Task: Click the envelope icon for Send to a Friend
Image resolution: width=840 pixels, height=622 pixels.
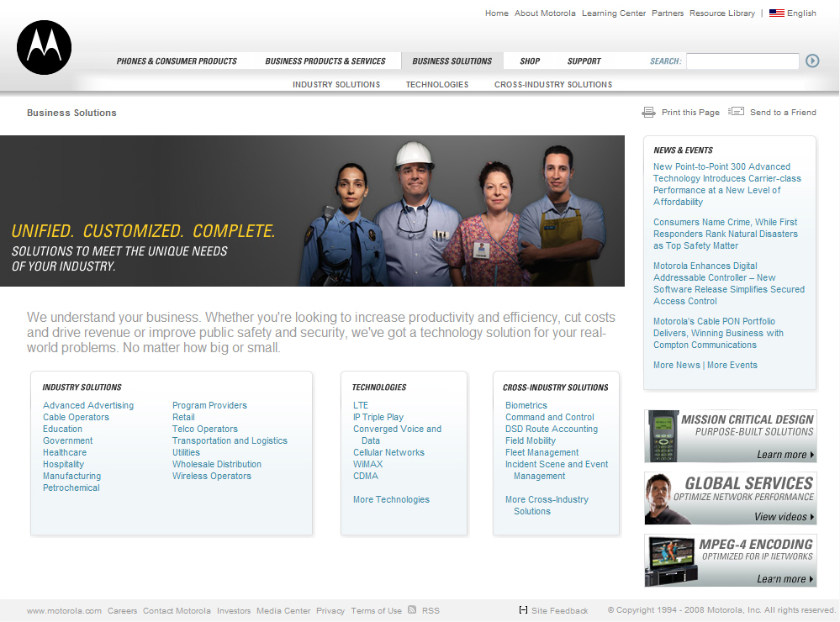Action: click(737, 112)
